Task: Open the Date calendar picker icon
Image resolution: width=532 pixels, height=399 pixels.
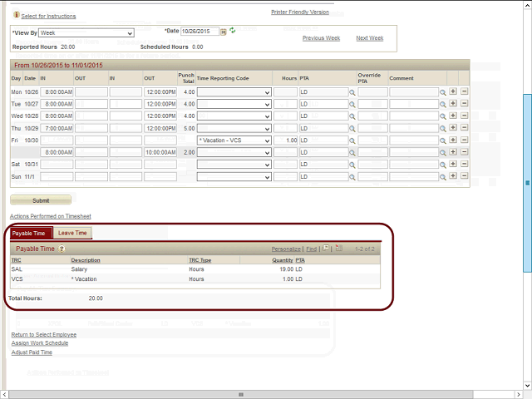Action: pos(224,32)
